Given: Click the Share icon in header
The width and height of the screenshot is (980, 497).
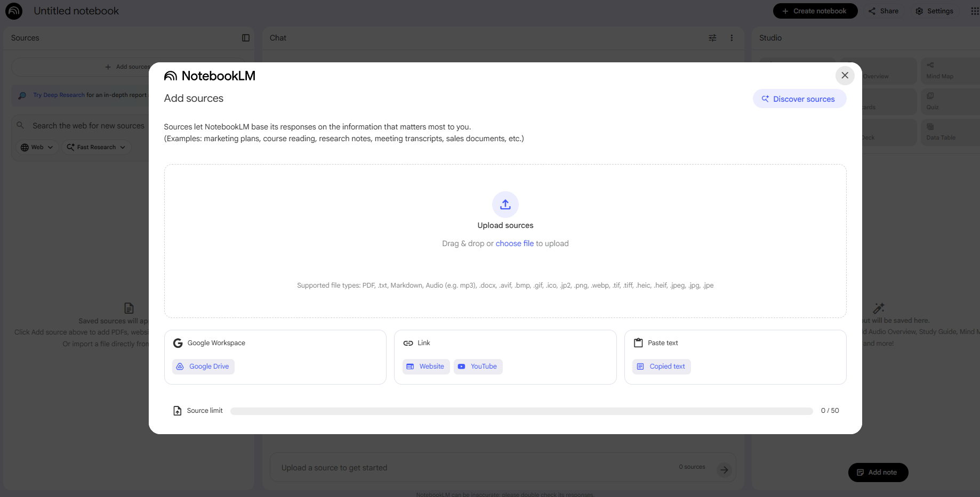Looking at the screenshot, I should [x=872, y=11].
